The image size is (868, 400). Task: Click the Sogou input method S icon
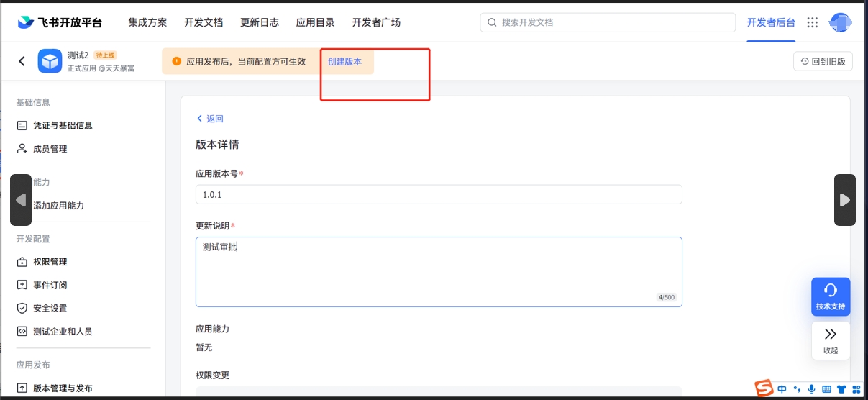(x=764, y=388)
